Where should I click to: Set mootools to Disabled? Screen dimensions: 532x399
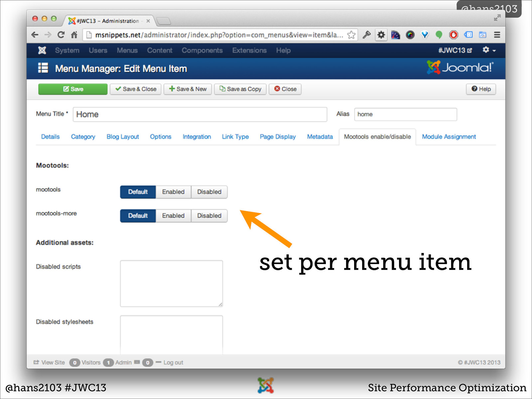tap(209, 192)
